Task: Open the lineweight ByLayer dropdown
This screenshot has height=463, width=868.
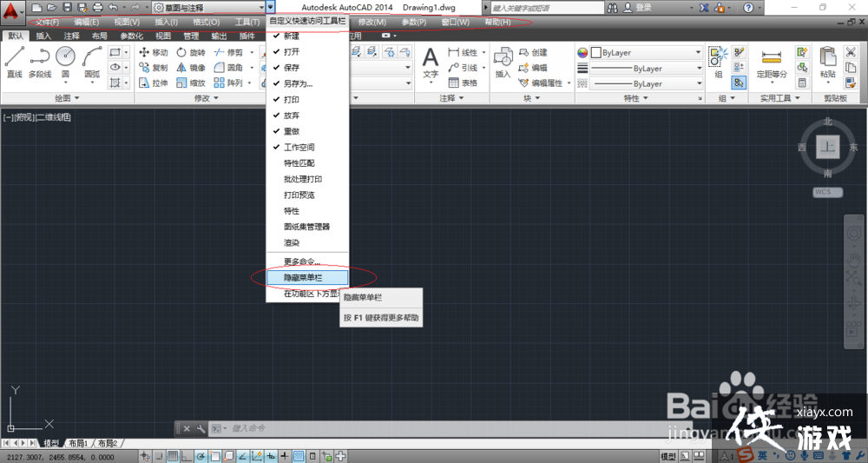Action: tap(647, 68)
